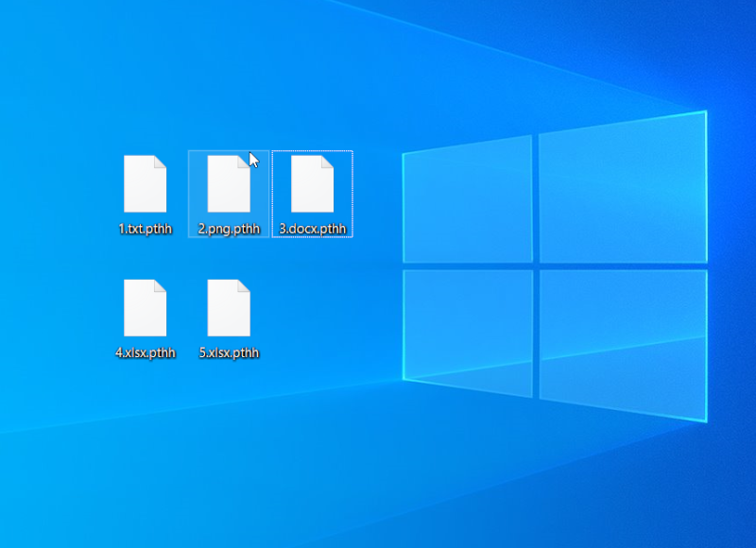Select the 5.xlsx.pthh file icon
756x548 pixels.
tap(228, 308)
